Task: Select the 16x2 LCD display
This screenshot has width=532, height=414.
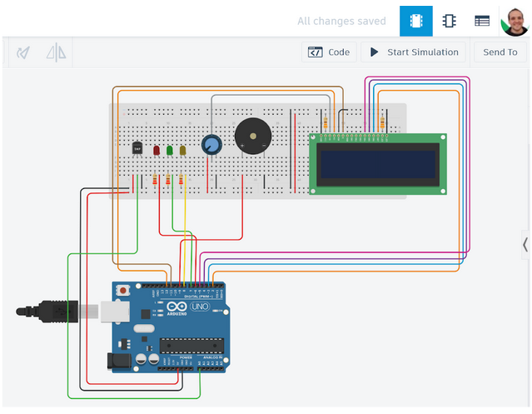Action: pos(379,164)
